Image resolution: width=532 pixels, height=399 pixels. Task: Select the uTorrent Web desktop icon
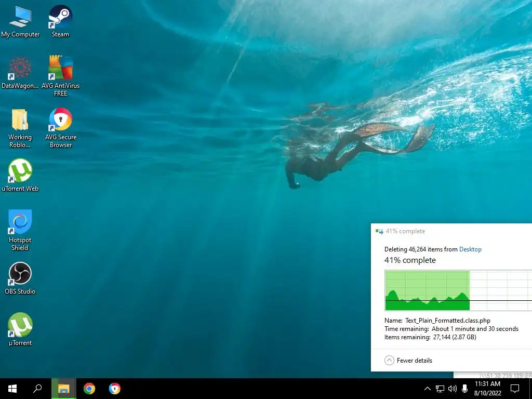(20, 175)
